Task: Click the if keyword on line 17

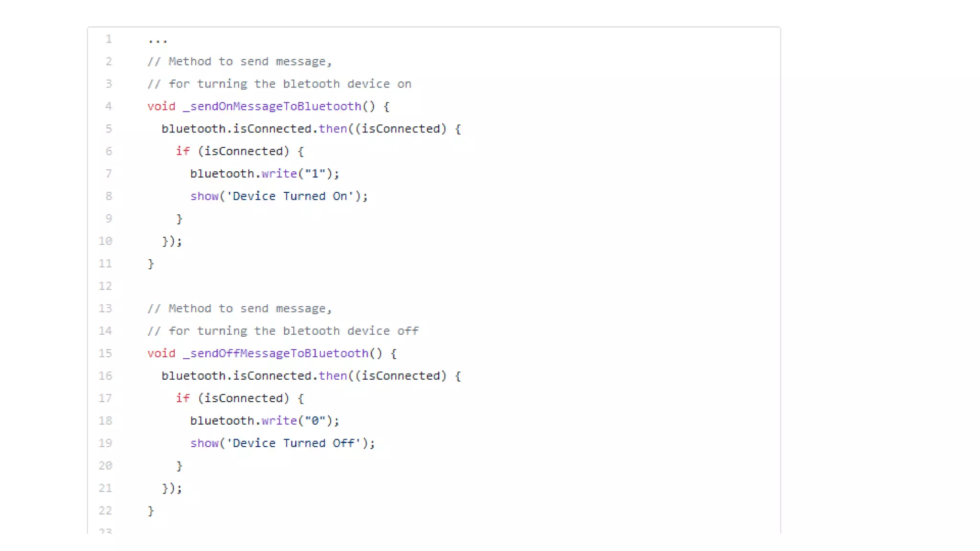Action: 182,398
